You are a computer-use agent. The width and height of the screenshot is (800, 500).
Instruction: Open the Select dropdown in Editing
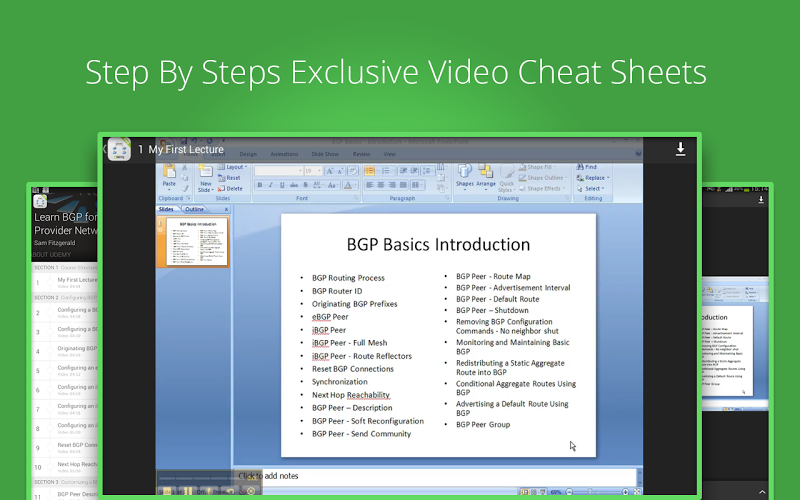coord(590,188)
